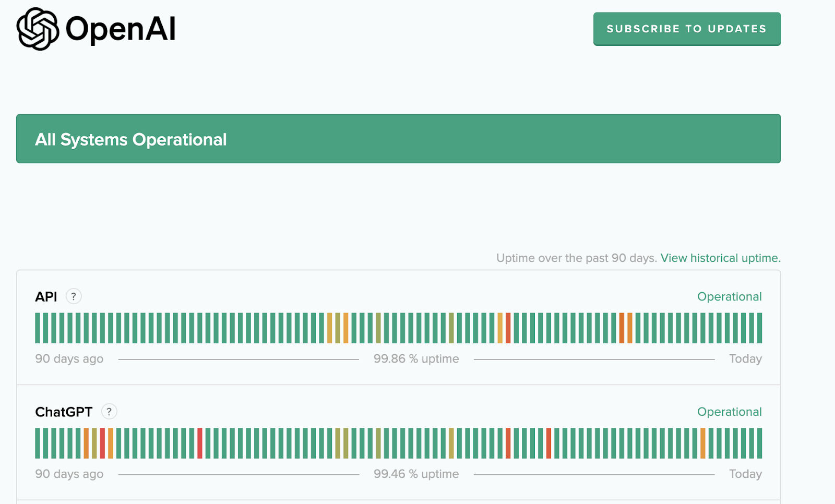The width and height of the screenshot is (835, 504).
Task: Click ChatGPT Operational status text
Action: coord(729,412)
